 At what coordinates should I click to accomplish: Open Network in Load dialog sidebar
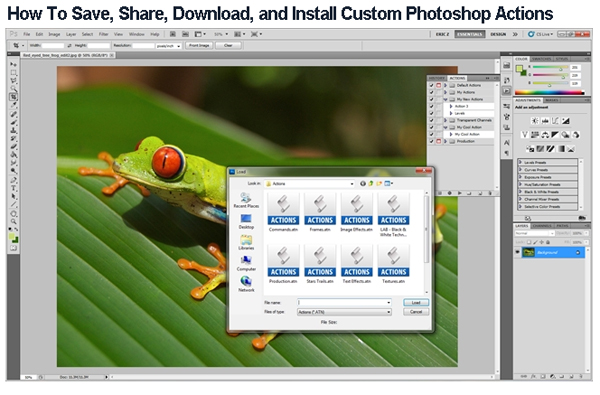246,285
